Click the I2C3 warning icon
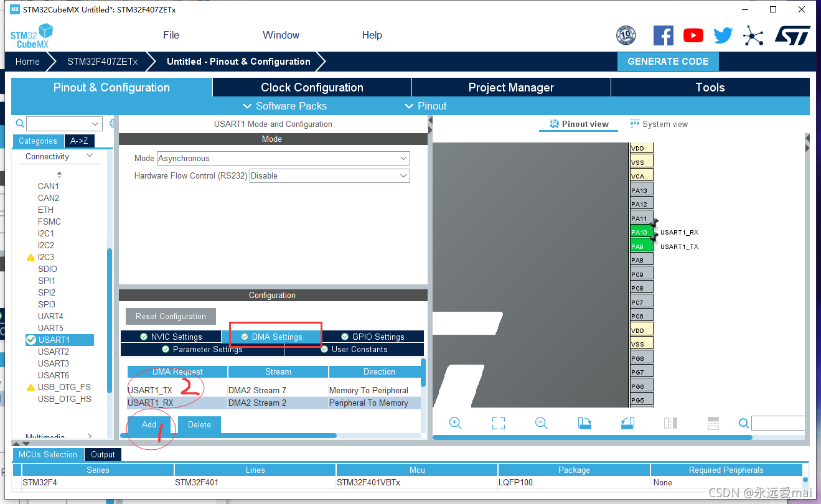Image resolution: width=821 pixels, height=504 pixels. pyautogui.click(x=30, y=257)
